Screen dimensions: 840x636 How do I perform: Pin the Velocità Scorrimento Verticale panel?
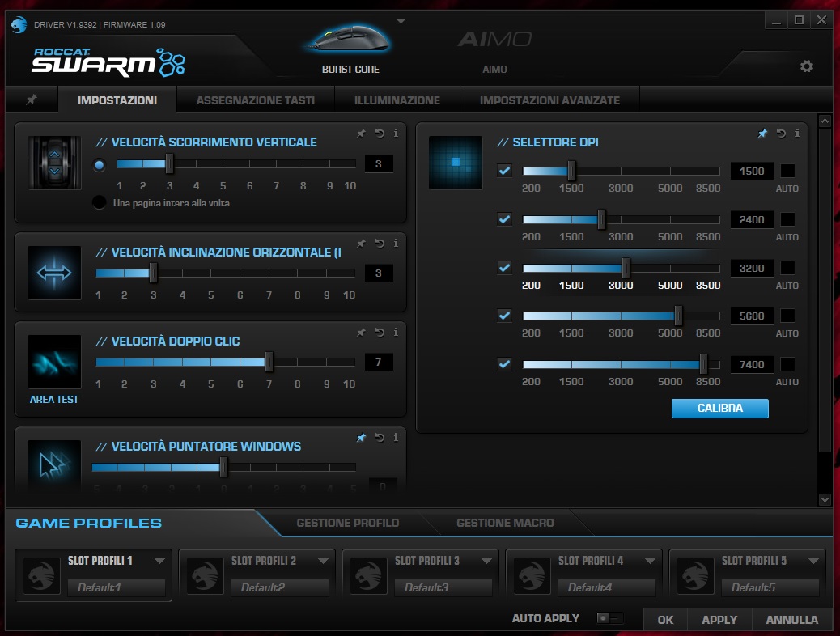361,134
